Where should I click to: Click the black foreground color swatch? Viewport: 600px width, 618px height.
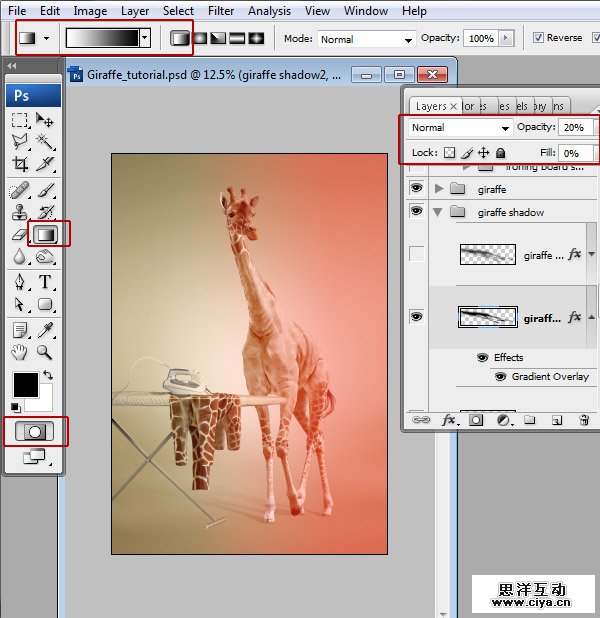click(26, 385)
